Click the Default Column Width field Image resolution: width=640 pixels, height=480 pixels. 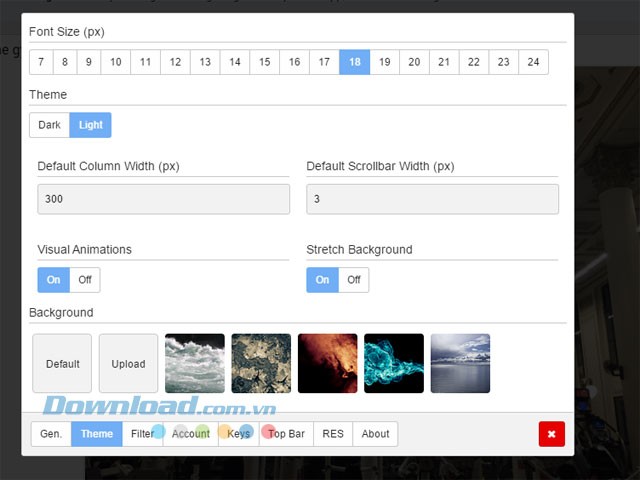(163, 199)
